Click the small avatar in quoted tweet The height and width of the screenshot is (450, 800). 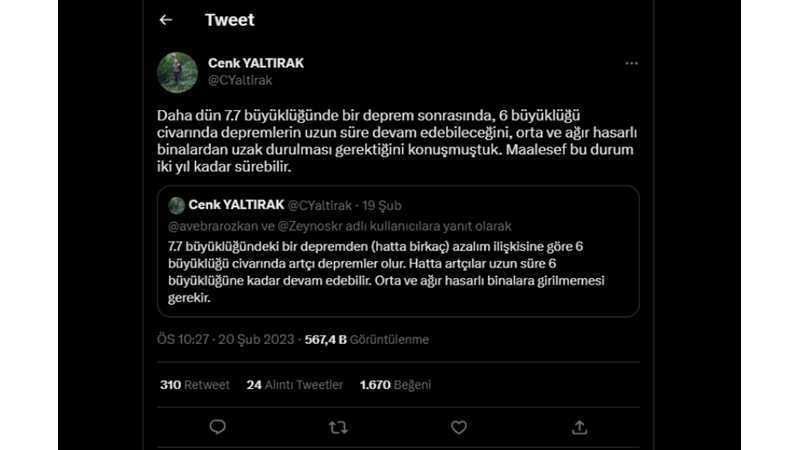point(177,205)
